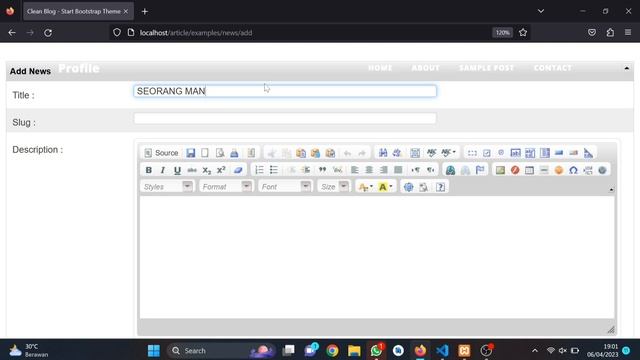The height and width of the screenshot is (360, 640).
Task: Show hidden system tray icons
Action: tap(535, 351)
